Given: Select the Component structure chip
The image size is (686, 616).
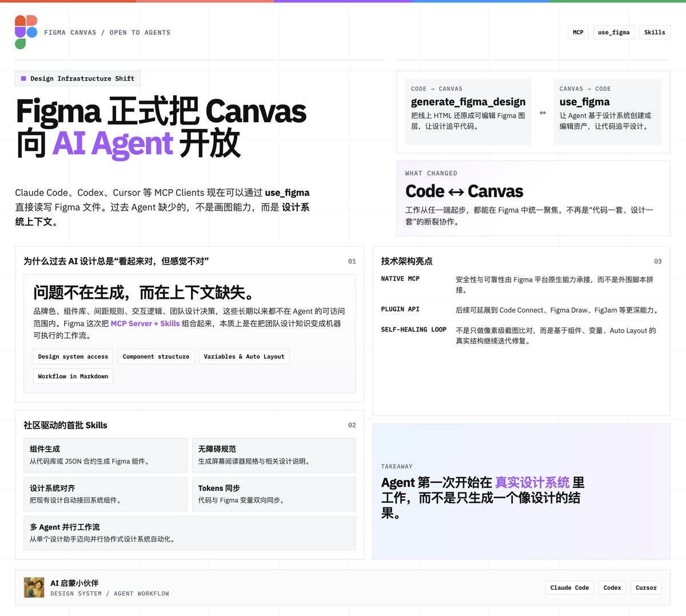Looking at the screenshot, I should (x=155, y=356).
